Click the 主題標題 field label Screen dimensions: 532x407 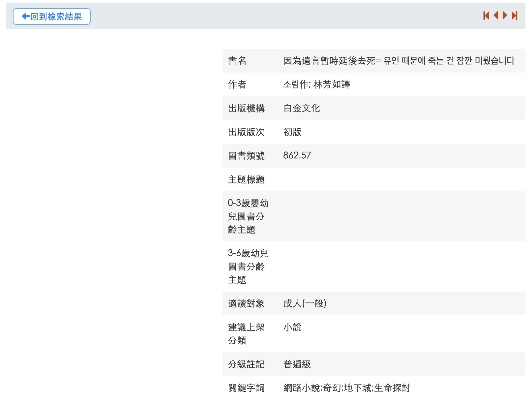point(246,179)
